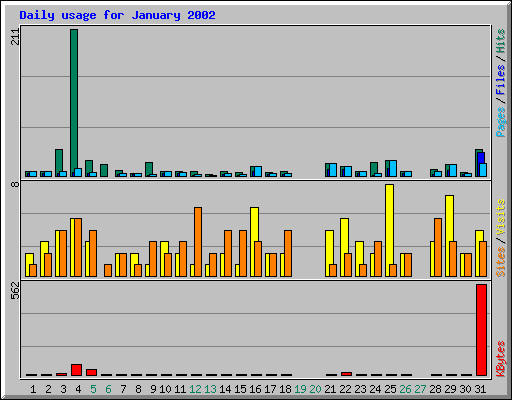Screen dimensions: 512x400
Task: Click the red KBytes bar for day 4
Action: (x=76, y=370)
